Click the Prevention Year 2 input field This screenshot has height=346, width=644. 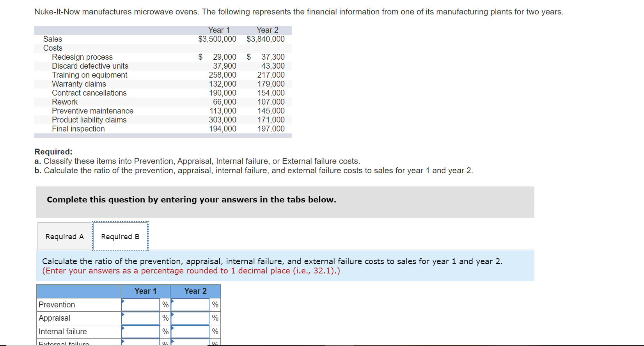coord(190,305)
